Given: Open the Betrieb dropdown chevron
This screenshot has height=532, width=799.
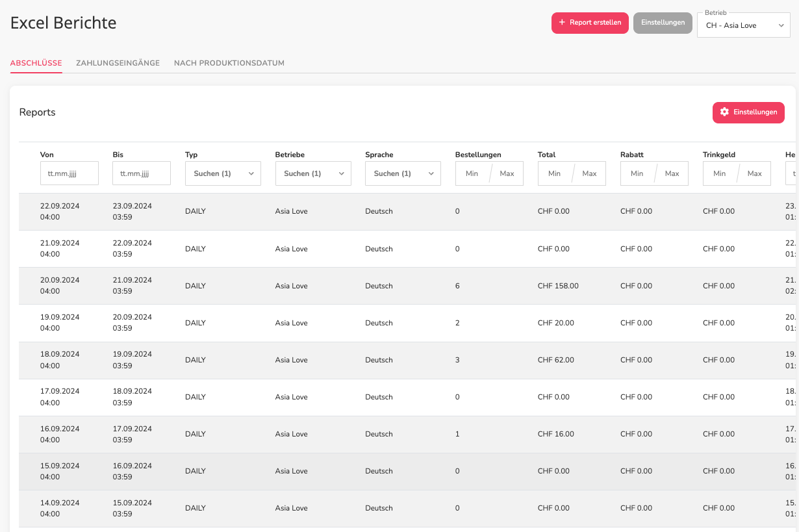Looking at the screenshot, I should tap(781, 26).
